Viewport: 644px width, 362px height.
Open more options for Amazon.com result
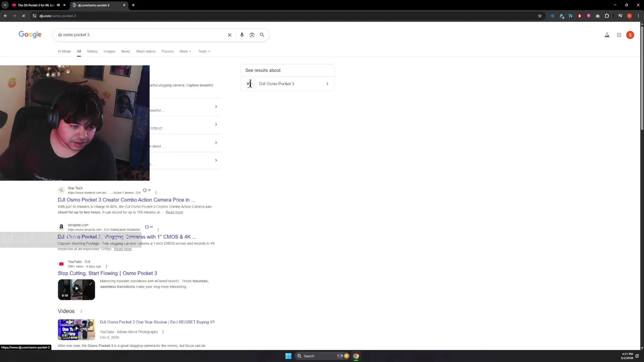pos(158,229)
